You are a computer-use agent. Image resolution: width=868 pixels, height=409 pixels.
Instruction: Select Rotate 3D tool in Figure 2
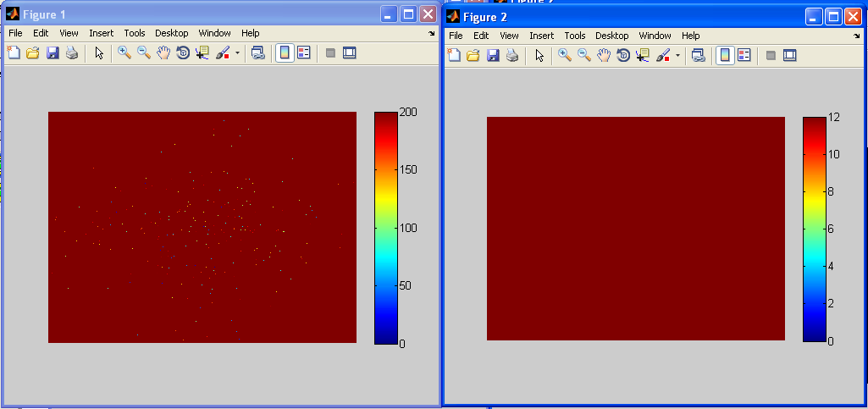tap(623, 55)
